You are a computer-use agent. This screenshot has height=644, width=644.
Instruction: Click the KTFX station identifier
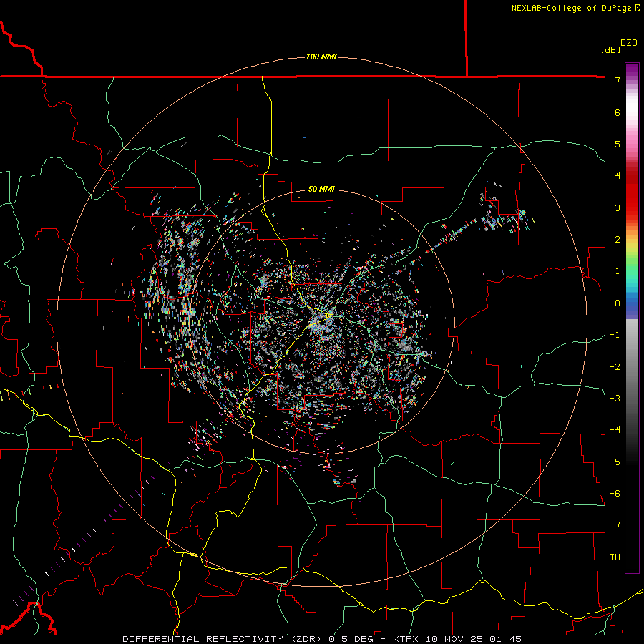click(x=406, y=639)
